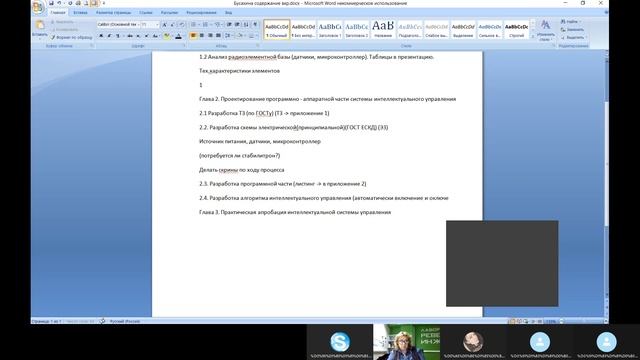
Task: Apply the Strict (Строгий) style
Action: pos(516,29)
